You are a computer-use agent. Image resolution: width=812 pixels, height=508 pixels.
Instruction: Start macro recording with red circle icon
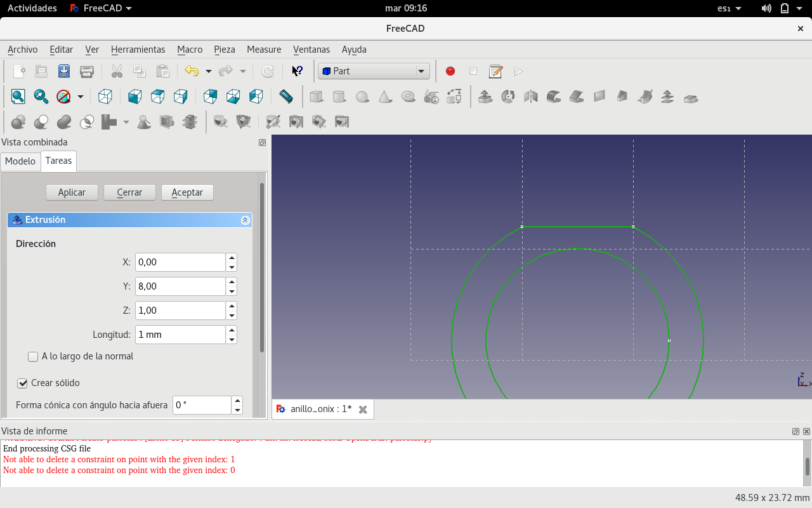[450, 71]
